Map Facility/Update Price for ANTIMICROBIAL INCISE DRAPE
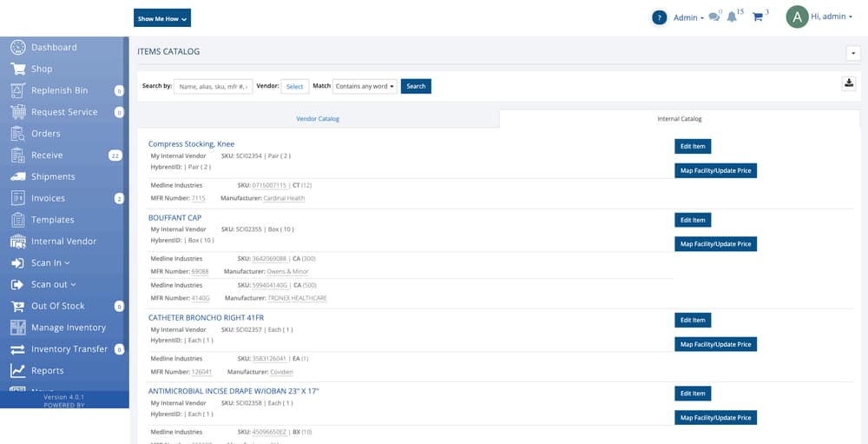The image size is (868, 444). coord(715,417)
